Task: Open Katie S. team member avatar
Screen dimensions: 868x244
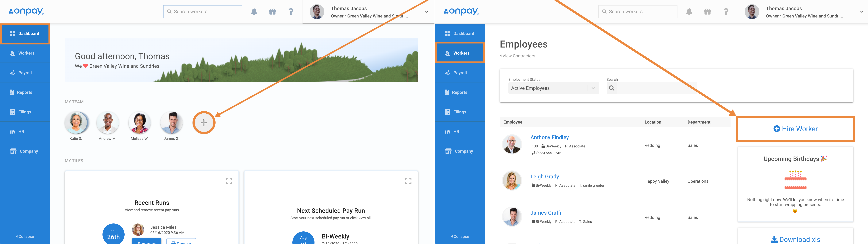Action: (x=76, y=123)
